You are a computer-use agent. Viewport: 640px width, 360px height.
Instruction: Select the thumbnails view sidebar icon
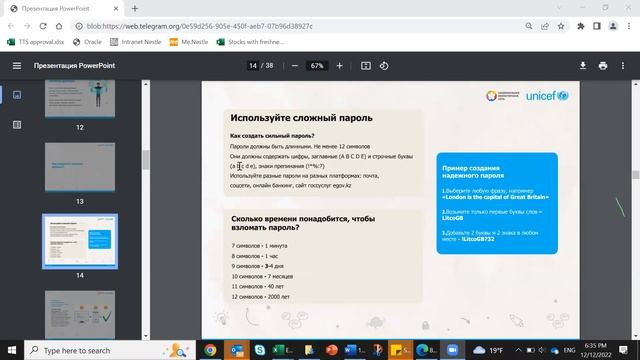point(17,95)
